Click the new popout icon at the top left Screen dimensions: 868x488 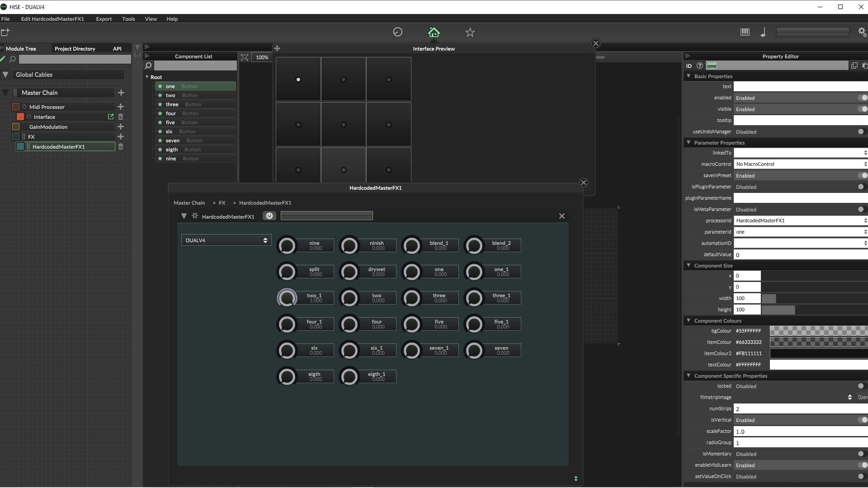(x=5, y=32)
